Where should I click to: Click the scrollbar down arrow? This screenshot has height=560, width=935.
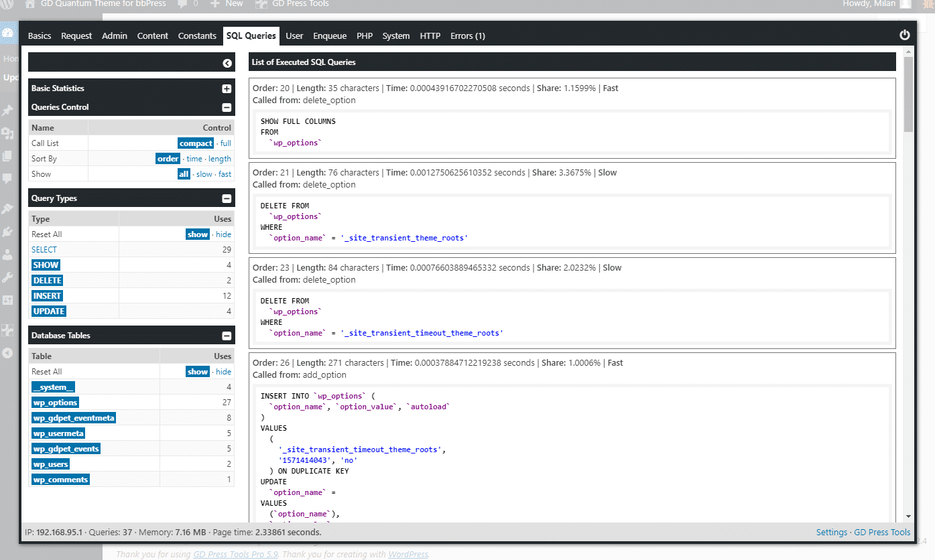click(909, 516)
